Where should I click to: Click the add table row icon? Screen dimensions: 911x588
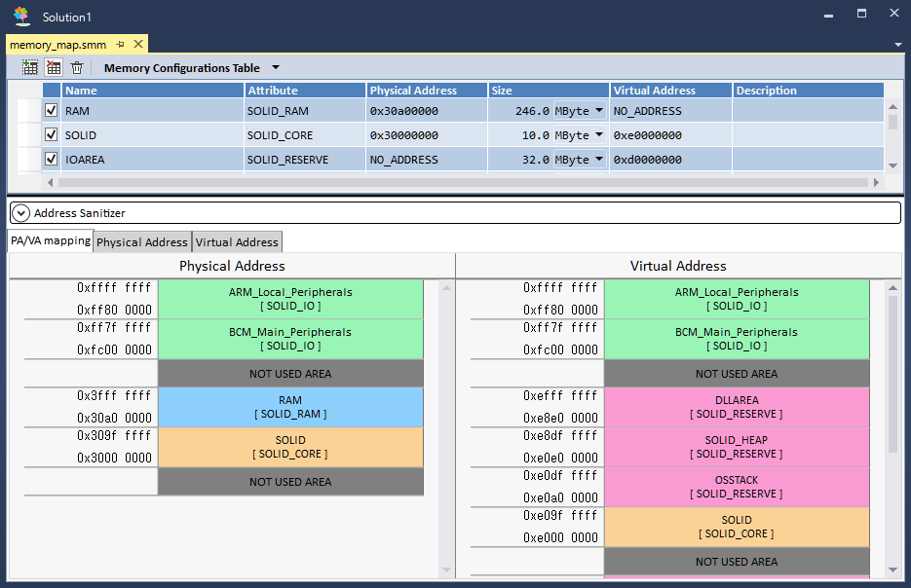[30, 68]
